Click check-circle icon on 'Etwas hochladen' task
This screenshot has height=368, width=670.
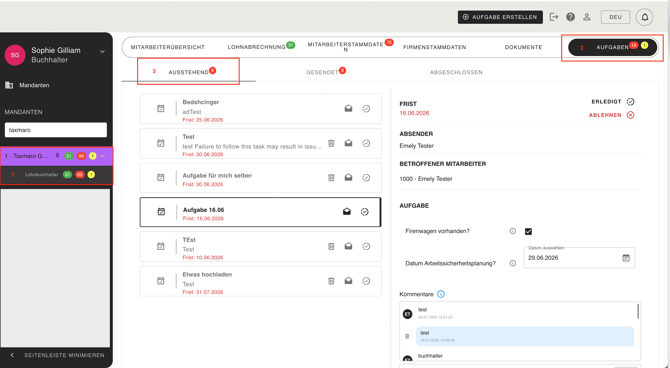tap(366, 281)
